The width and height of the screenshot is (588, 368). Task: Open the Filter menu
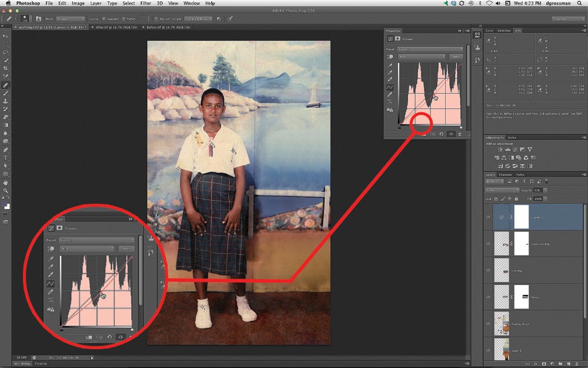145,4
